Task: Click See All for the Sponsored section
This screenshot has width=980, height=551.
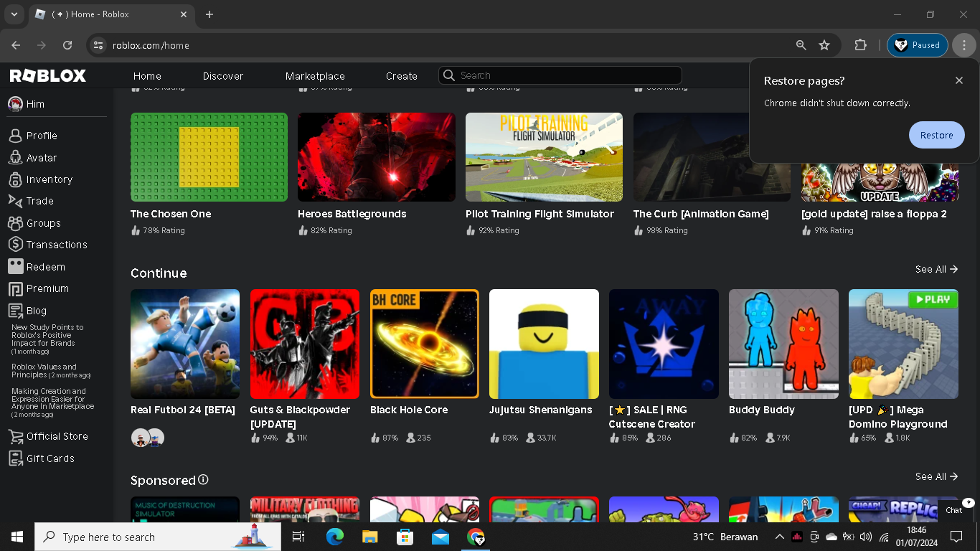Action: pos(937,476)
